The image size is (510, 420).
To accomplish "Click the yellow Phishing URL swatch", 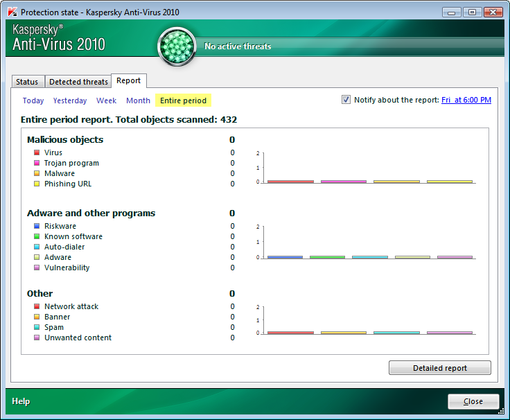I will pos(37,184).
